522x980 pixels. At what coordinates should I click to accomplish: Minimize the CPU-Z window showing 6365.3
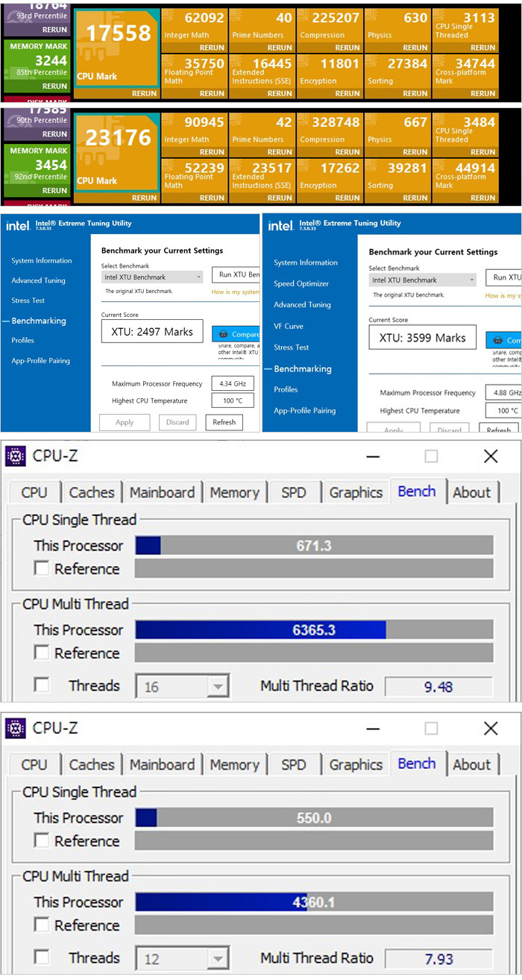(x=373, y=456)
